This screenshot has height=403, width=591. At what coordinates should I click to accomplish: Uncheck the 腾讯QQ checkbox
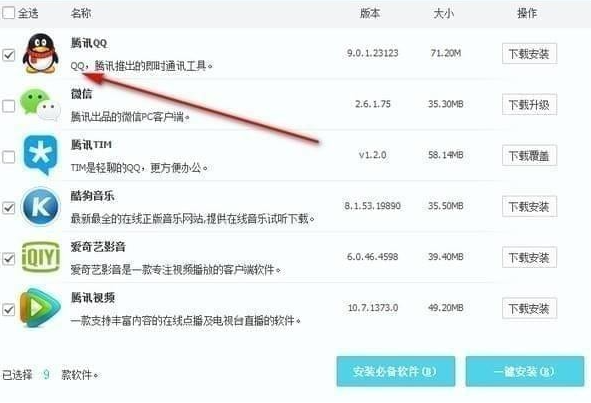(9, 55)
